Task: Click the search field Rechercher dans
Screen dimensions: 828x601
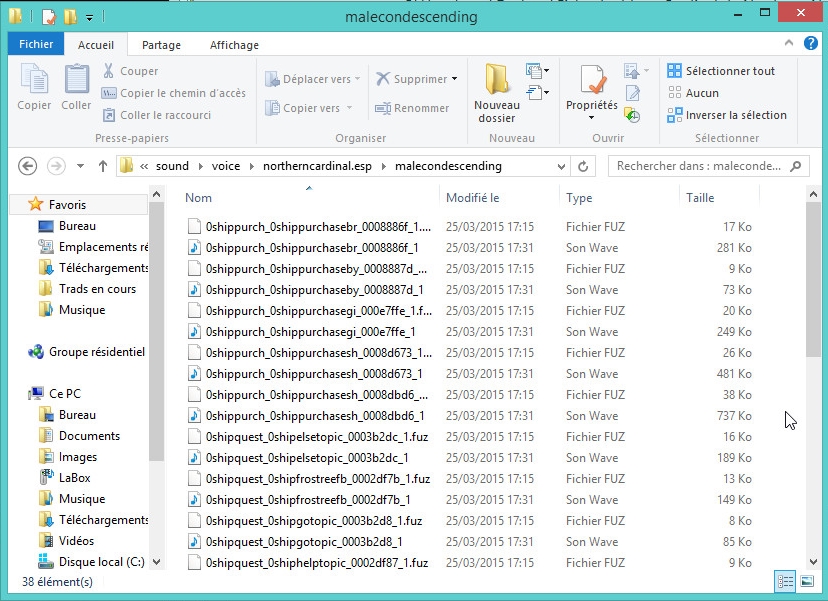Action: pyautogui.click(x=709, y=166)
